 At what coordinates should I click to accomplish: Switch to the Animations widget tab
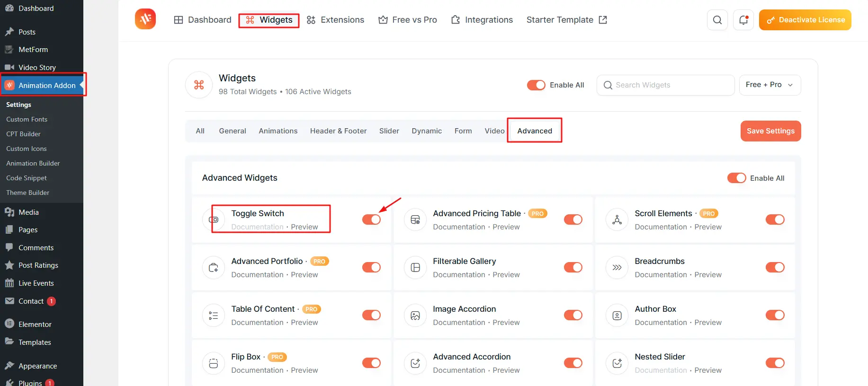278,131
